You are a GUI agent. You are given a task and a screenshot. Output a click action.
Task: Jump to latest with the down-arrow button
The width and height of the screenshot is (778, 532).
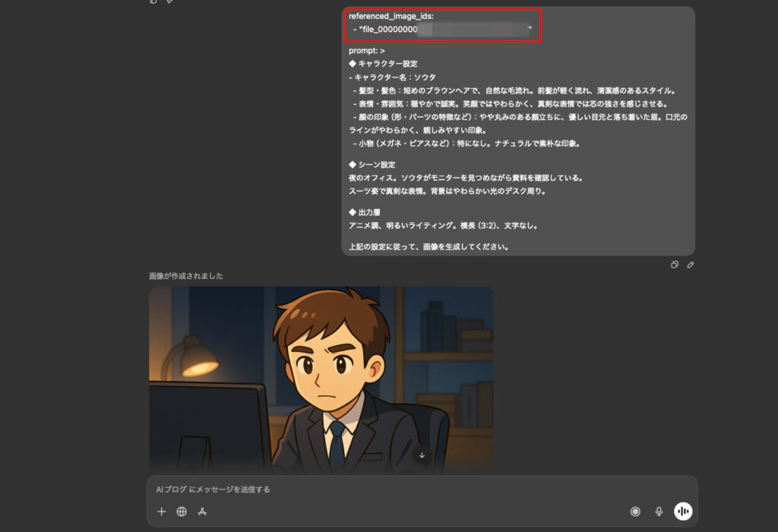(422, 455)
